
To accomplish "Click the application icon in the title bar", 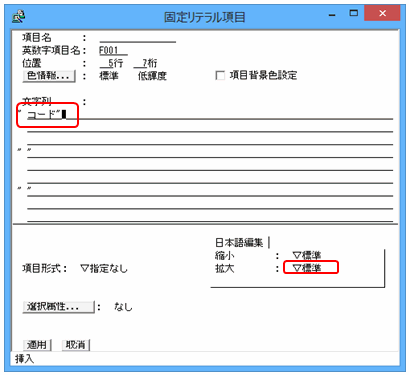I will click(x=19, y=16).
